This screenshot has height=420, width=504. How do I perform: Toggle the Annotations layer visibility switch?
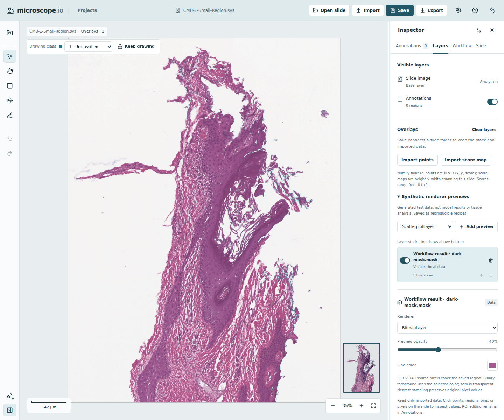492,102
